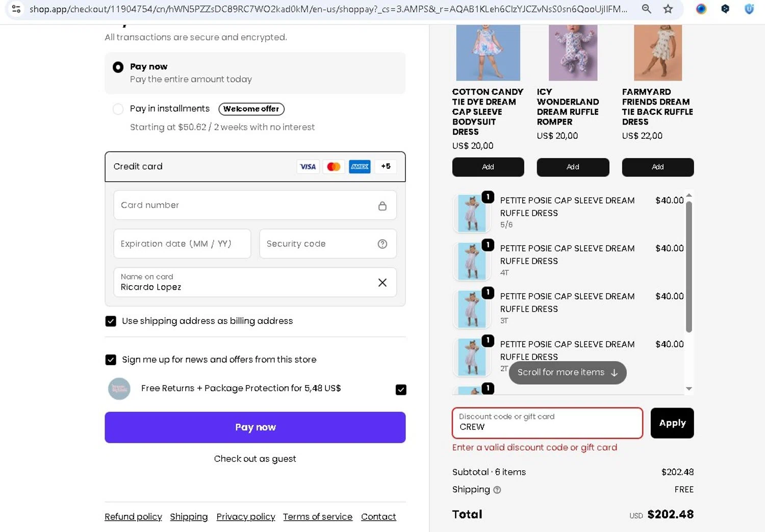Click the FREE shipping value
The image size is (765, 532).
point(684,490)
